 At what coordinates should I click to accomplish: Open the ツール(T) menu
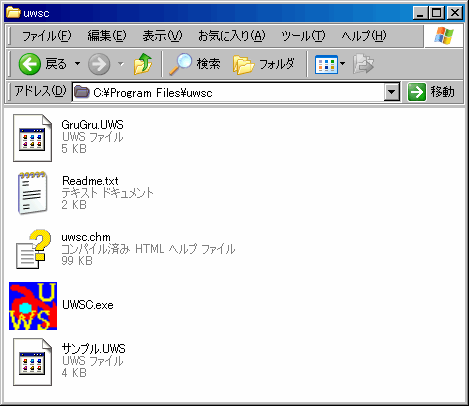point(303,36)
